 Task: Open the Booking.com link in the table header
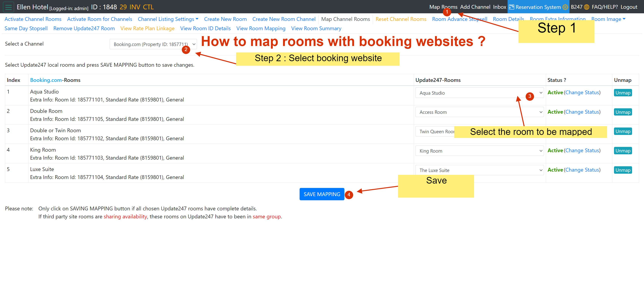point(46,80)
